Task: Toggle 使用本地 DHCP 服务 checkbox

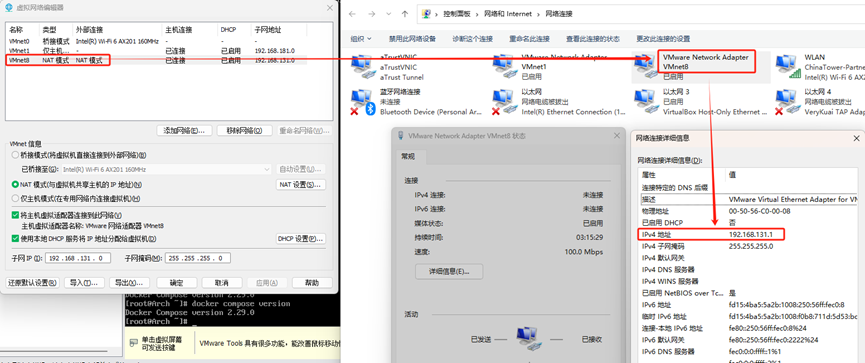Action: tap(15, 239)
